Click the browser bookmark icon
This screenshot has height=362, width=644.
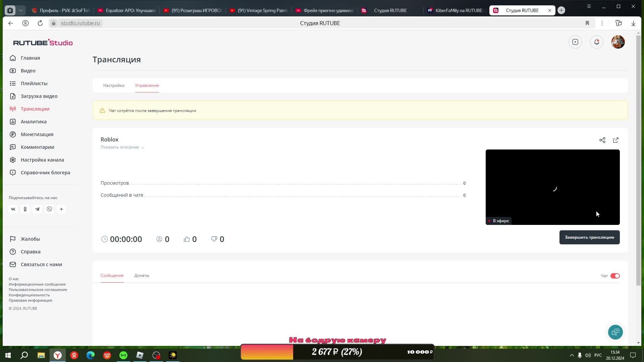(x=587, y=23)
